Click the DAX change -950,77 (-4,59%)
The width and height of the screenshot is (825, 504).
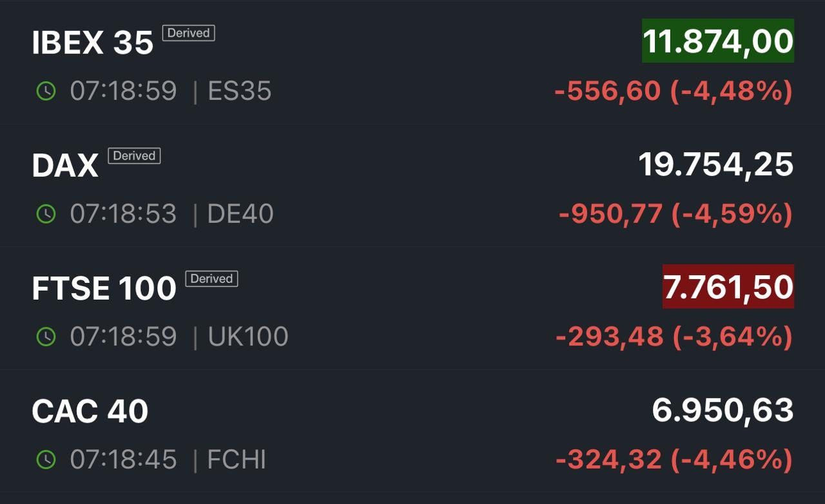click(x=675, y=214)
